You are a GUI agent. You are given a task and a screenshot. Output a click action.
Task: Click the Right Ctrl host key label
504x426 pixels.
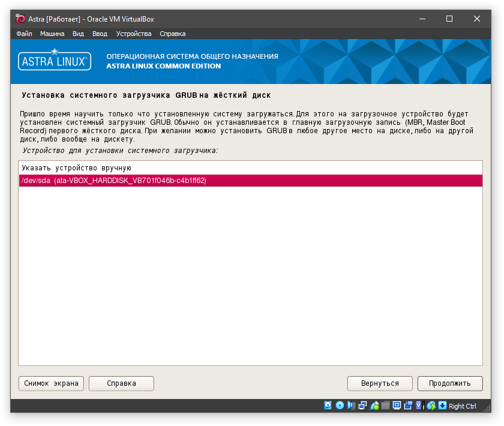pos(462,406)
